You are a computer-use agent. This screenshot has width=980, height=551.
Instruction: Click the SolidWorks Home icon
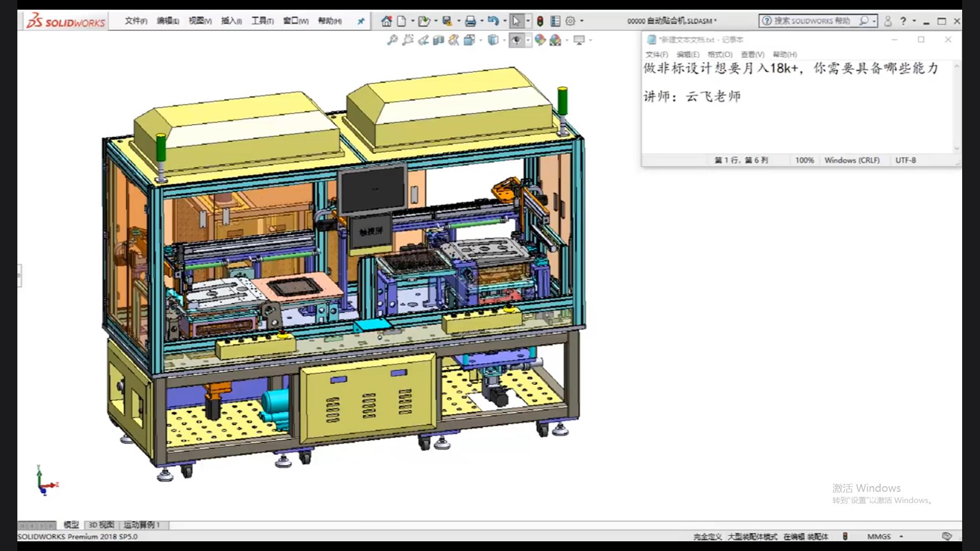pyautogui.click(x=386, y=21)
